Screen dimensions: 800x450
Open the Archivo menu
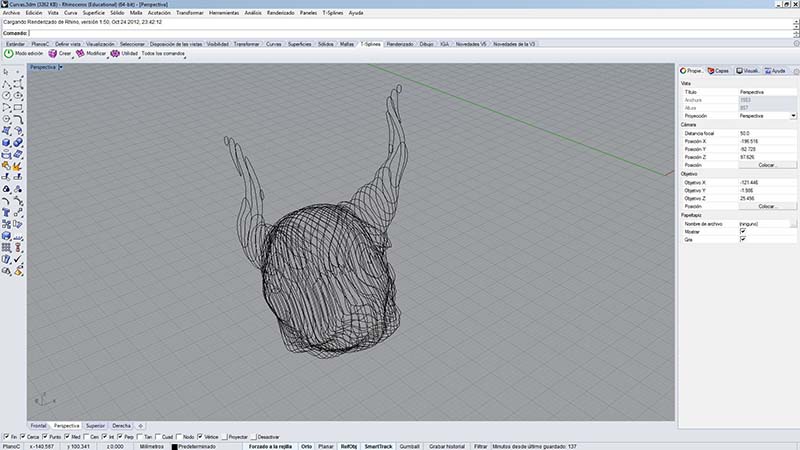pyautogui.click(x=11, y=13)
